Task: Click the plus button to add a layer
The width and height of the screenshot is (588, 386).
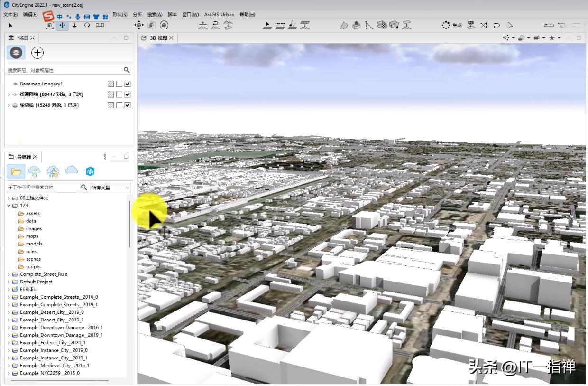Action: [37, 53]
